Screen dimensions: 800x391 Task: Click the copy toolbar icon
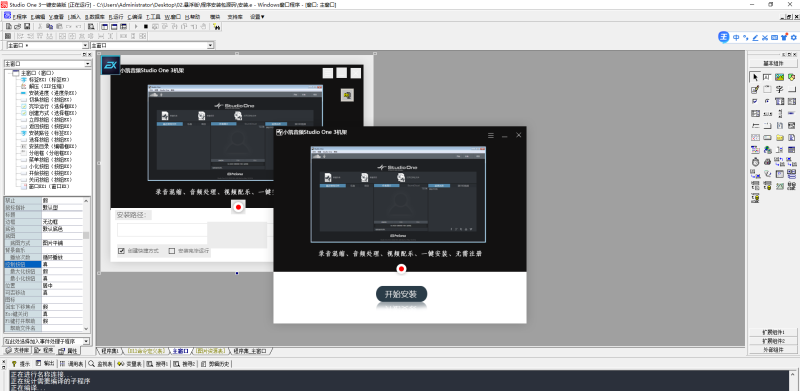pos(49,26)
